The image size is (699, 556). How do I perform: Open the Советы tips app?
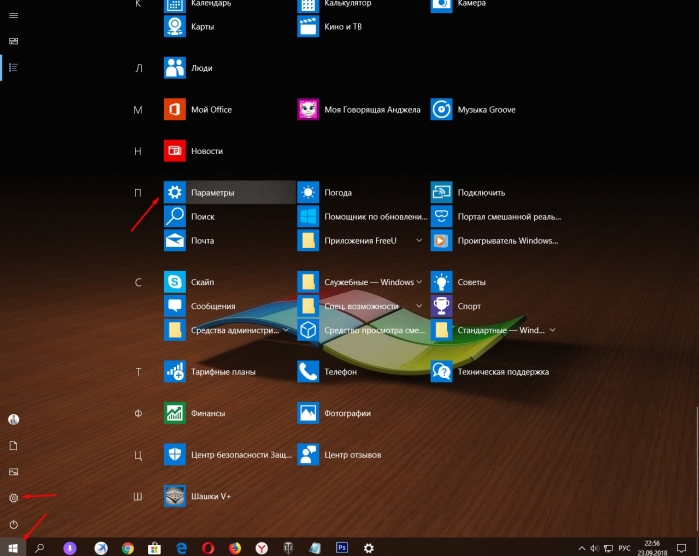pyautogui.click(x=458, y=282)
